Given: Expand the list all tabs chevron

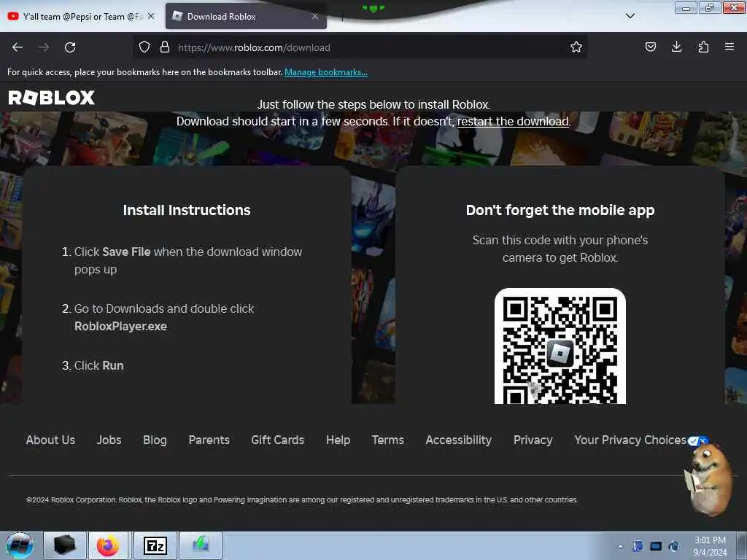Looking at the screenshot, I should (x=630, y=16).
